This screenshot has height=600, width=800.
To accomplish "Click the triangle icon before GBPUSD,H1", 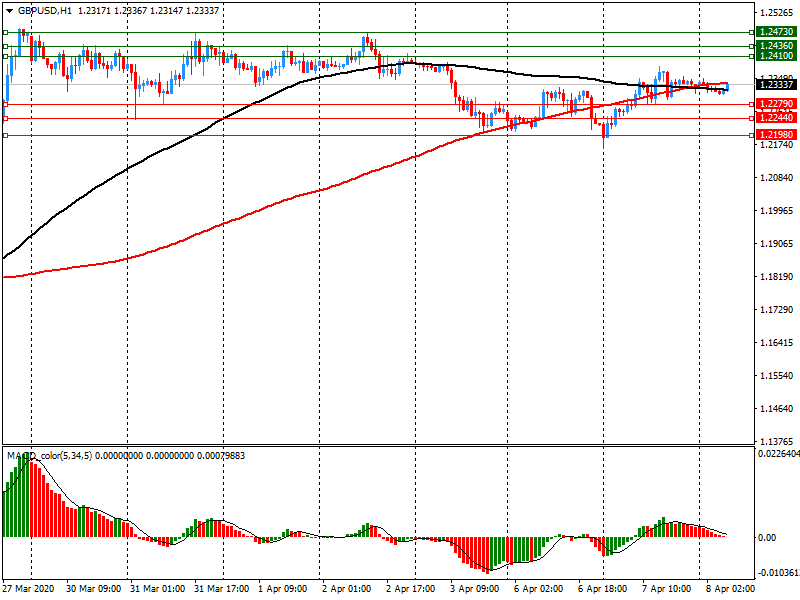I will tap(6, 10).
